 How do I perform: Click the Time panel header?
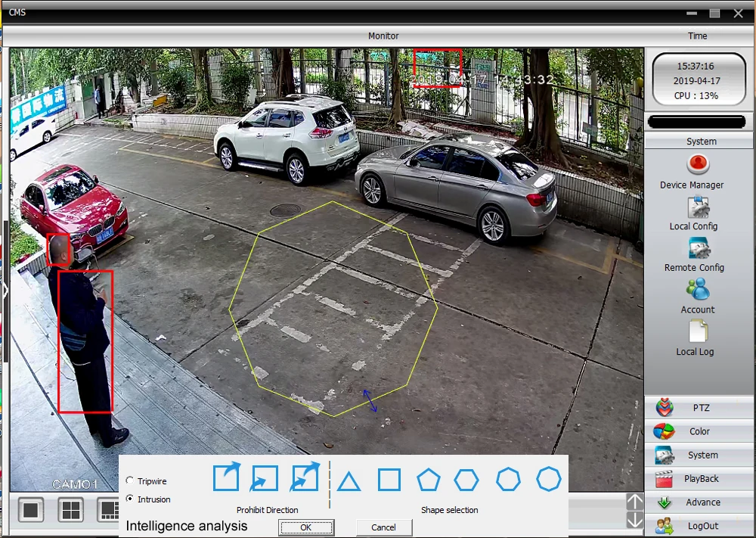click(697, 36)
